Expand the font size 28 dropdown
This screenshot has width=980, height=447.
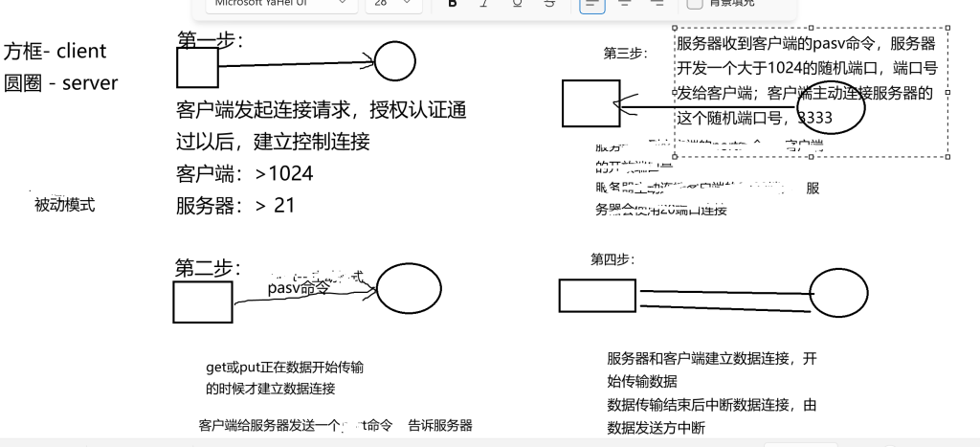coord(392,4)
